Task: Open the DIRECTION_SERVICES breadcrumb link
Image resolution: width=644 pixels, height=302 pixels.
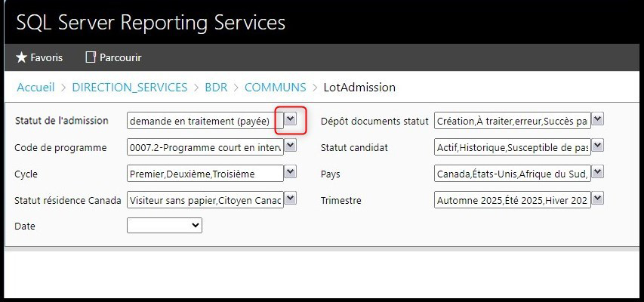Action: tap(129, 87)
